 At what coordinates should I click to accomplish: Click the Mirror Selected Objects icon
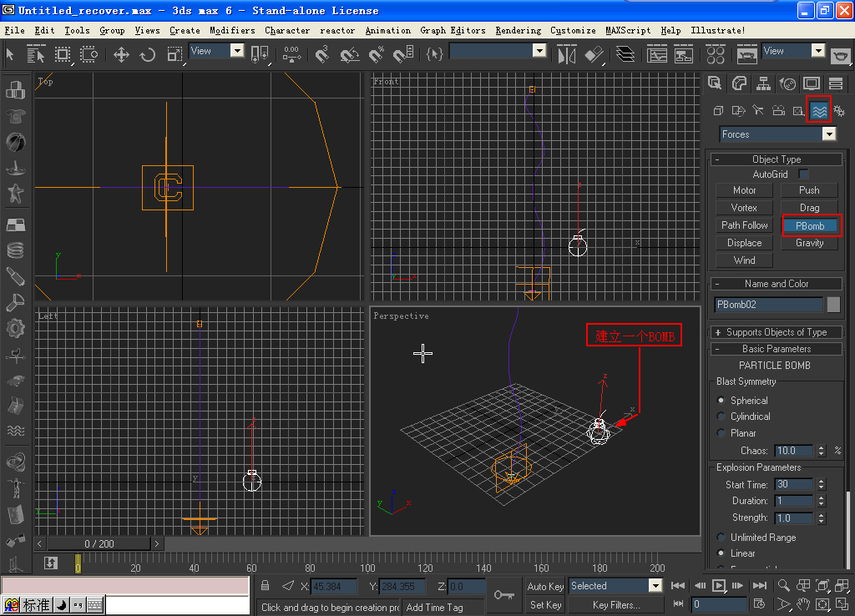tap(567, 54)
